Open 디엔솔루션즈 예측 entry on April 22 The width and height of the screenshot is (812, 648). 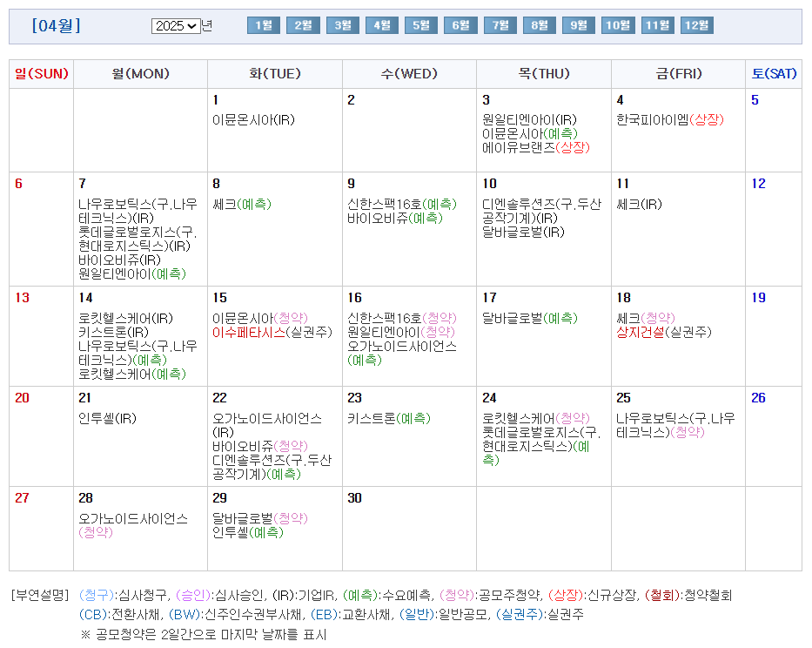coord(272,467)
